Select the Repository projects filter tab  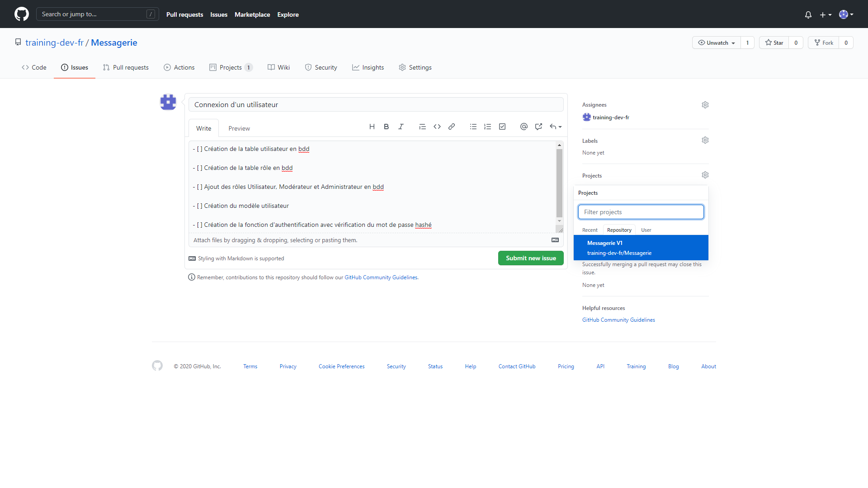tap(619, 230)
